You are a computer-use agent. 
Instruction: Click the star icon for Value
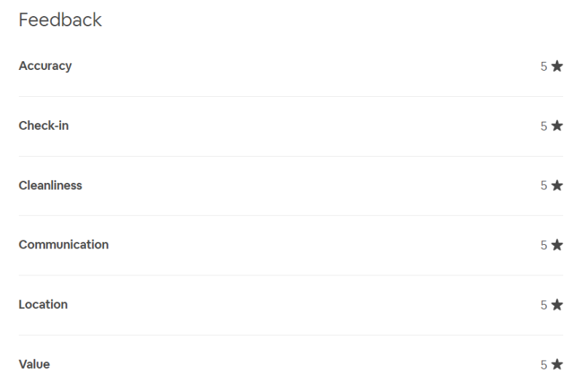tap(557, 364)
